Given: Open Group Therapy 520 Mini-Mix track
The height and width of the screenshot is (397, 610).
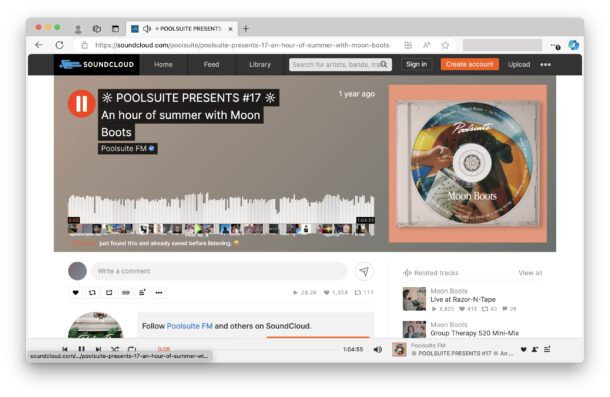Looking at the screenshot, I should (x=475, y=333).
